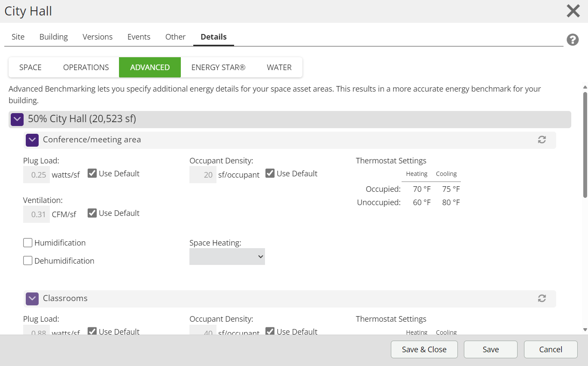The width and height of the screenshot is (588, 366).
Task: Go to the Building tab
Action: (x=54, y=37)
